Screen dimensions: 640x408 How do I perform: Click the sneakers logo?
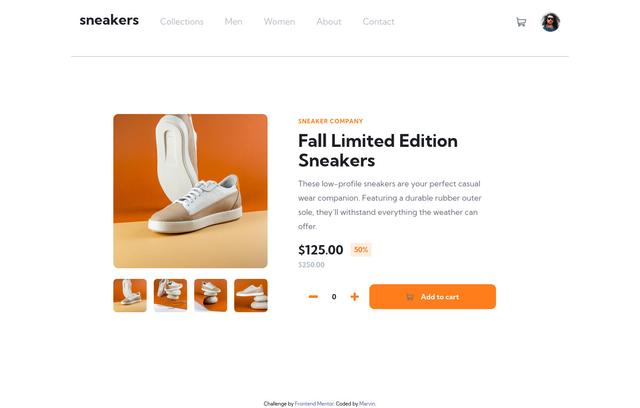(x=109, y=20)
